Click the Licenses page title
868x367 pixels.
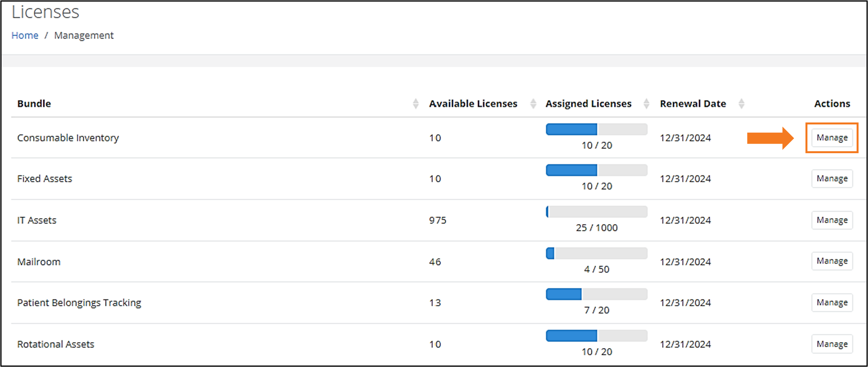[x=45, y=12]
